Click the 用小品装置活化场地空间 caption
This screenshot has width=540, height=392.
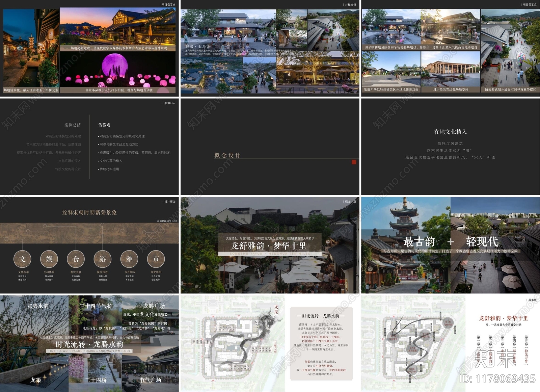coord(451,89)
